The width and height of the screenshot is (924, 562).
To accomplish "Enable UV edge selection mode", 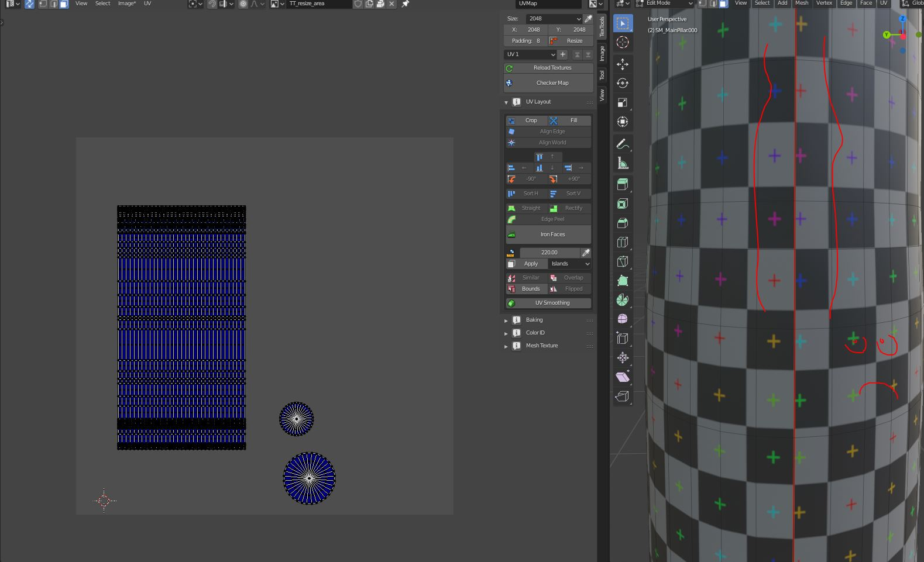I will click(x=53, y=4).
